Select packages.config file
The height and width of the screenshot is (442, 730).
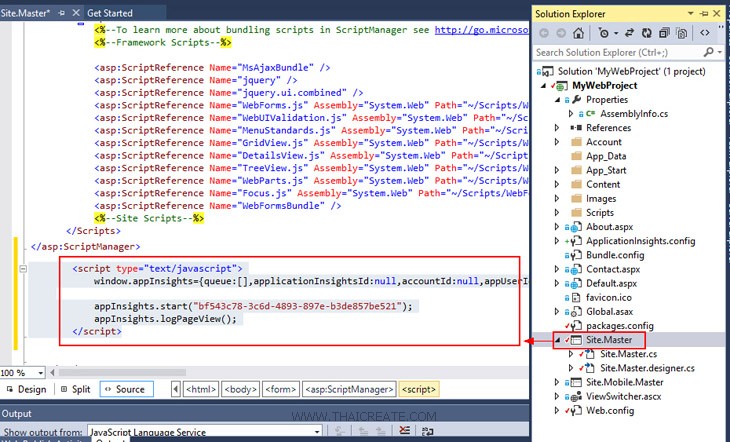tap(620, 326)
